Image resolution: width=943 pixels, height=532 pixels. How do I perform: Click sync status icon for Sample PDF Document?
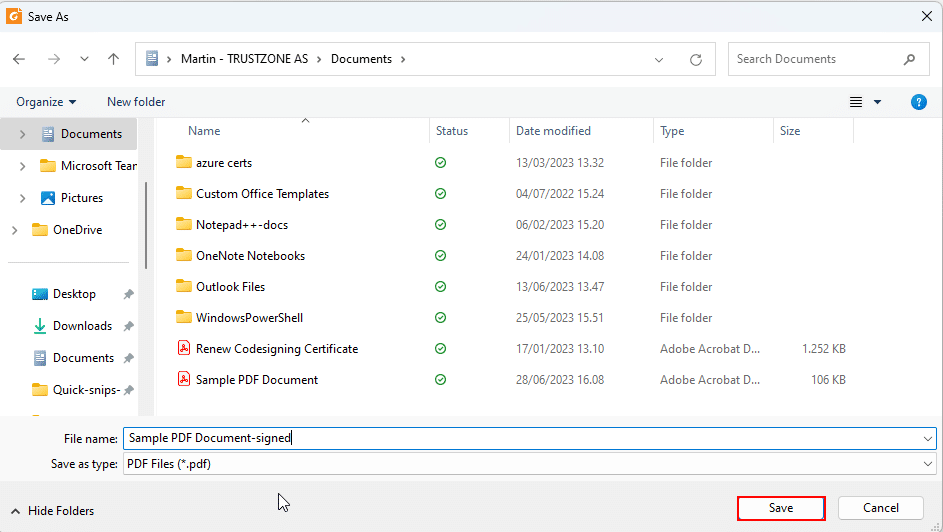click(x=440, y=380)
